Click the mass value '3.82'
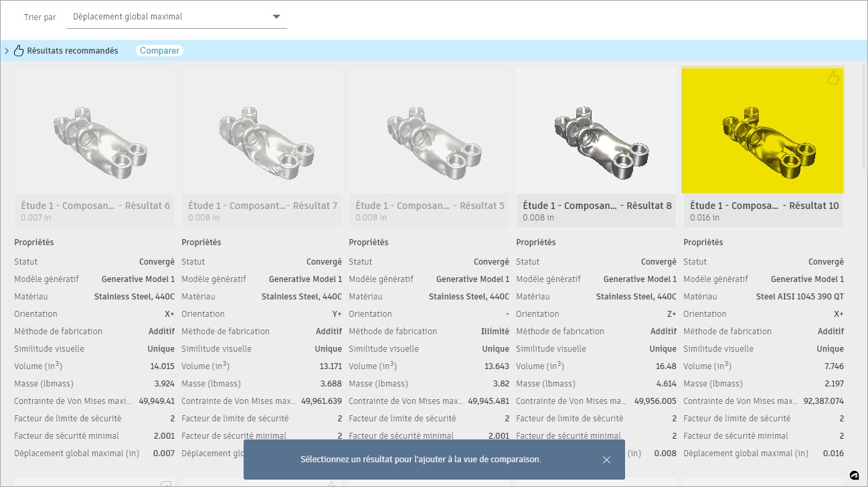 501,383
